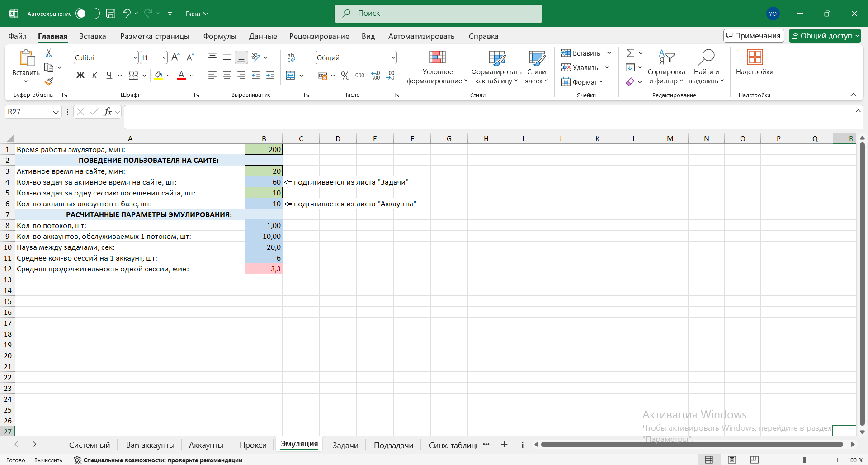
Task: Click the AutoSum sigma icon
Action: pos(630,53)
